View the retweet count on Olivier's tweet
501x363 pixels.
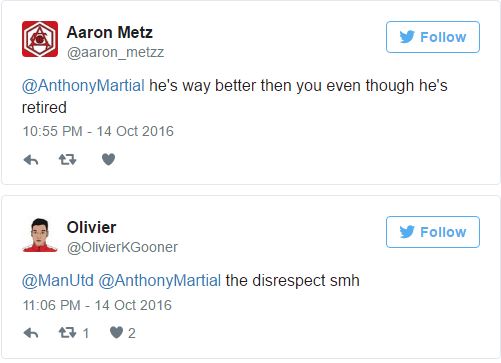(x=86, y=333)
